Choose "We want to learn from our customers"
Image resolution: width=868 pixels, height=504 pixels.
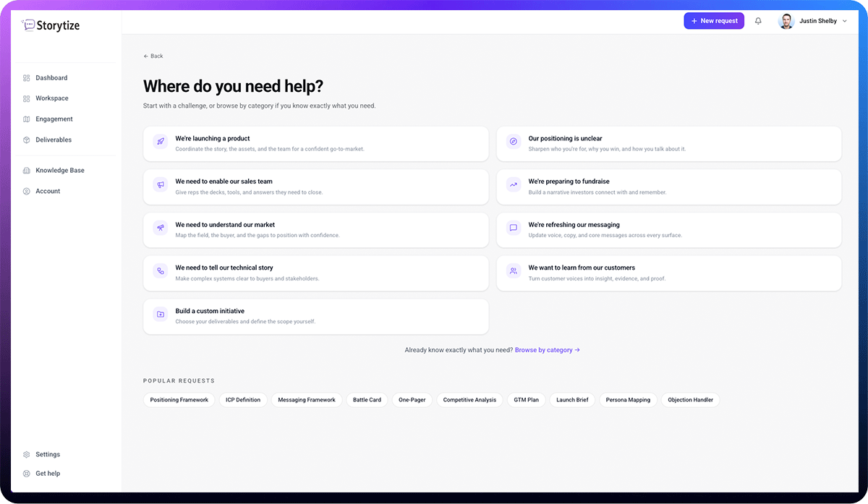[582, 268]
